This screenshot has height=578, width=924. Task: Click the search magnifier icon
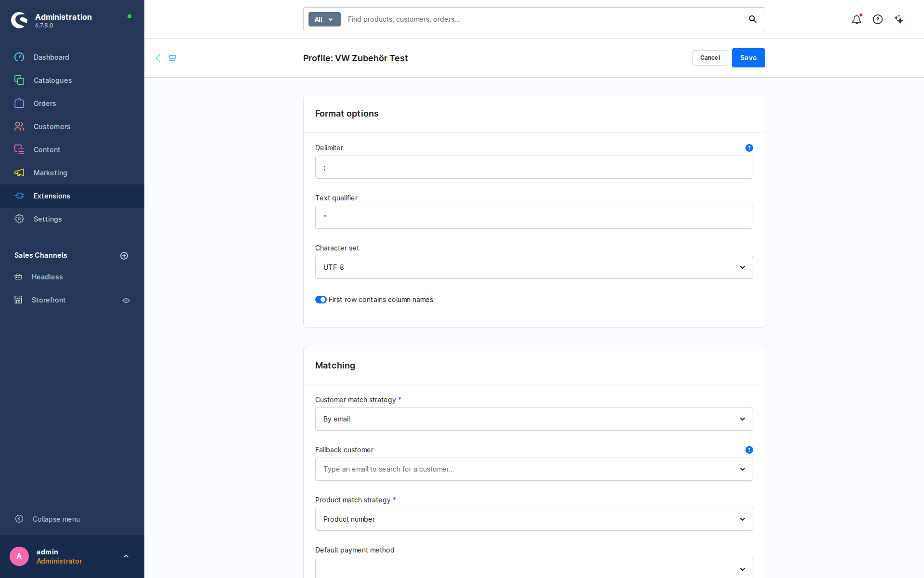coord(753,19)
